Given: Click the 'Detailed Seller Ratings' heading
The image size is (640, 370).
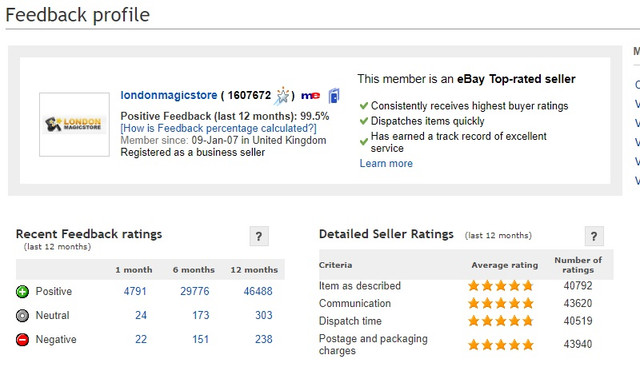Looking at the screenshot, I should 386,234.
